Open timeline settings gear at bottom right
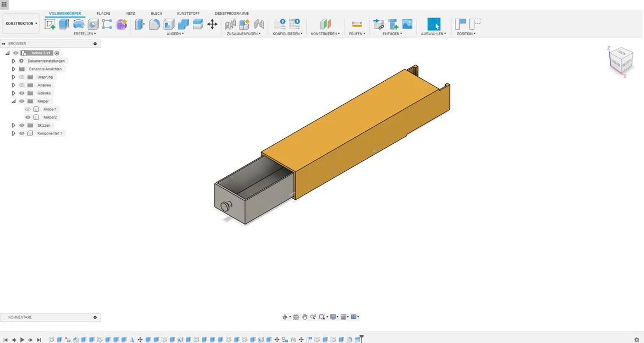 (637, 340)
